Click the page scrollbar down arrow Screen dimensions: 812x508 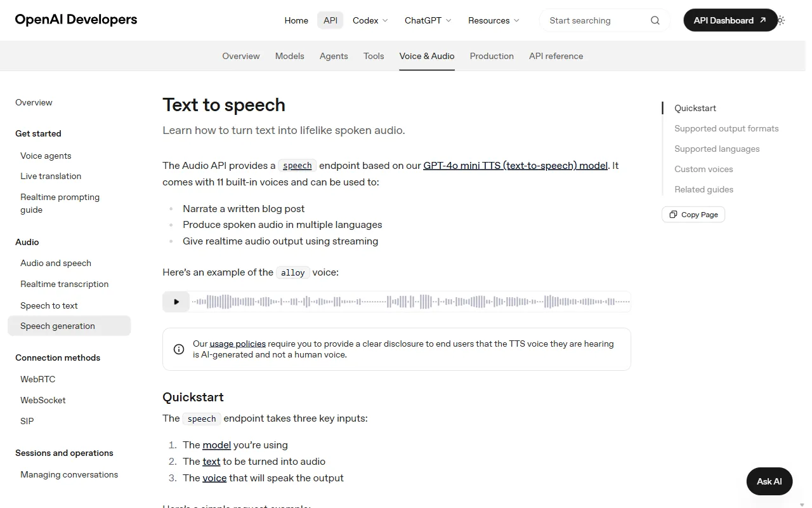pos(803,505)
